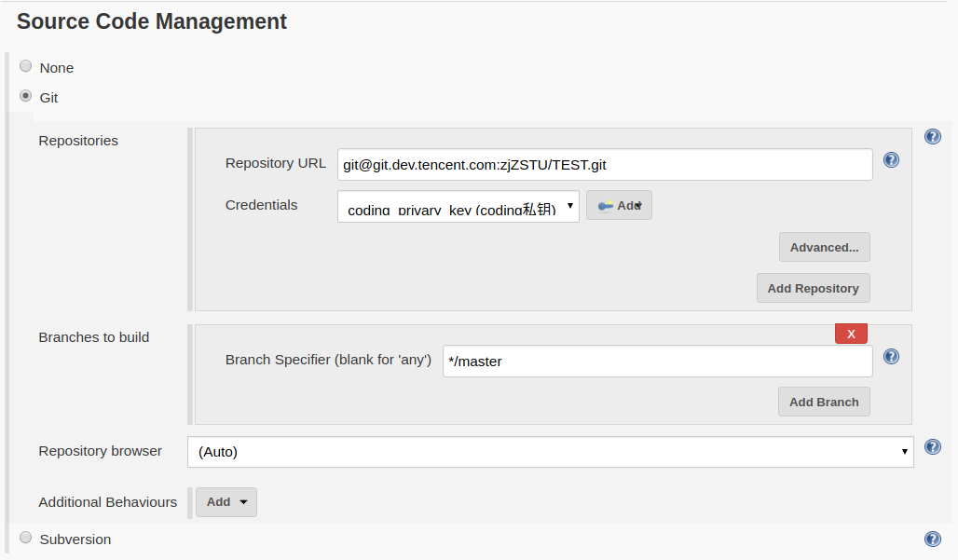Click the Source Code Management heading
This screenshot has height=560, width=958.
152,21
